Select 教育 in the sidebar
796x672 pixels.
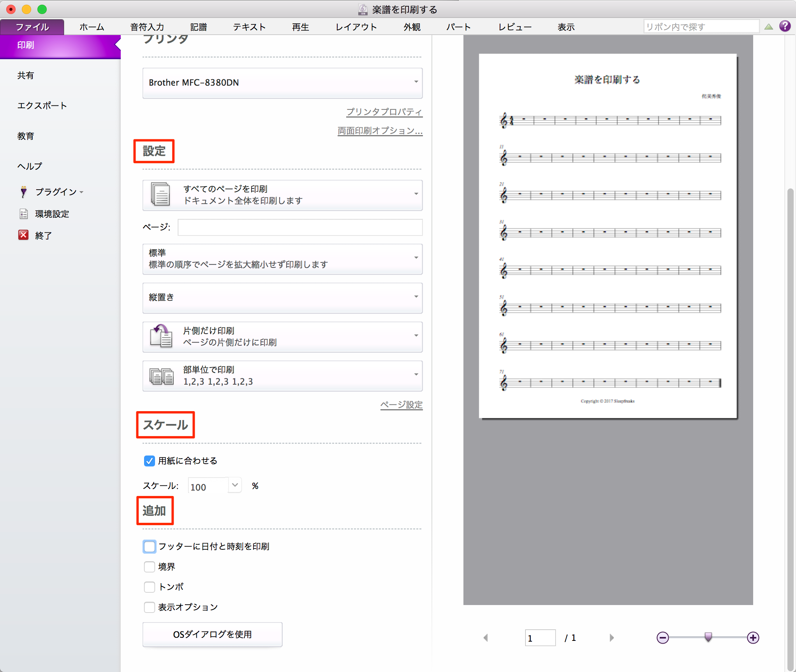coord(26,136)
